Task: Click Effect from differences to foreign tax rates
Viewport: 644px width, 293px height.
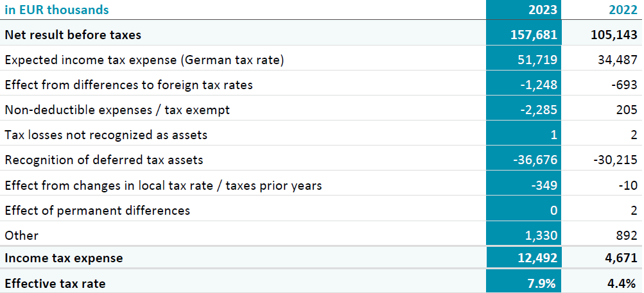Action: point(128,85)
